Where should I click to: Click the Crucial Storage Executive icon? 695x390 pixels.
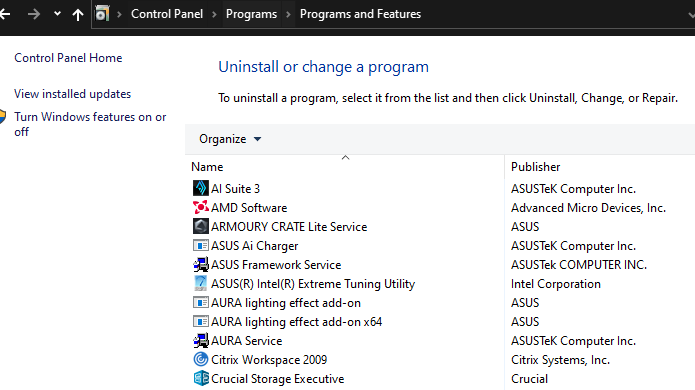tap(201, 378)
